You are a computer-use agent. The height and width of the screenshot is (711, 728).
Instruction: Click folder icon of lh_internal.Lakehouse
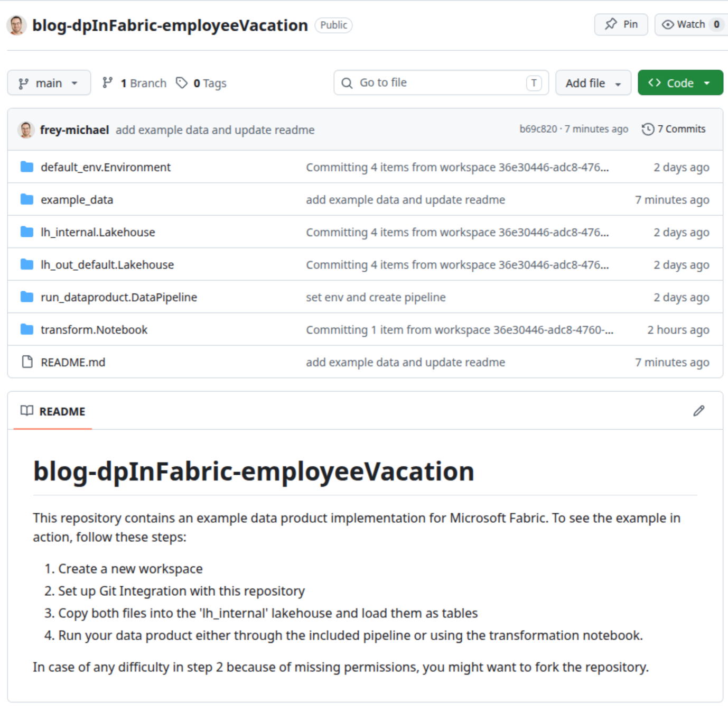tap(27, 232)
